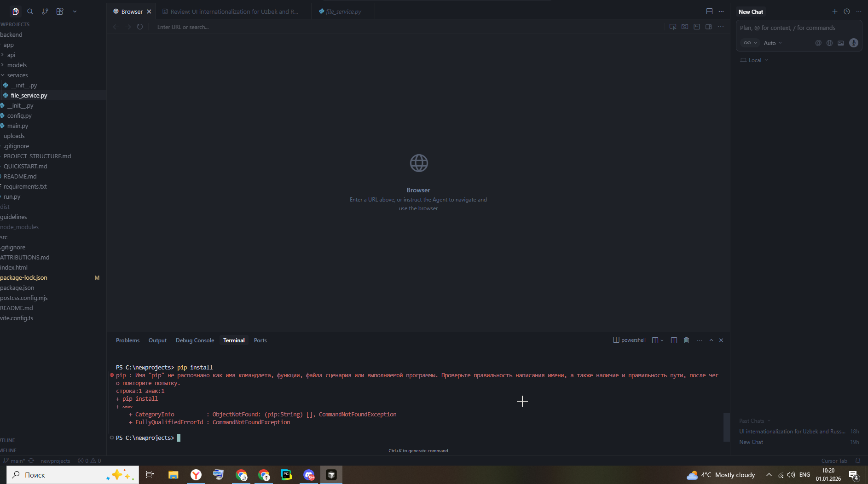Switch to the Review UI internationalization tab

click(x=234, y=12)
